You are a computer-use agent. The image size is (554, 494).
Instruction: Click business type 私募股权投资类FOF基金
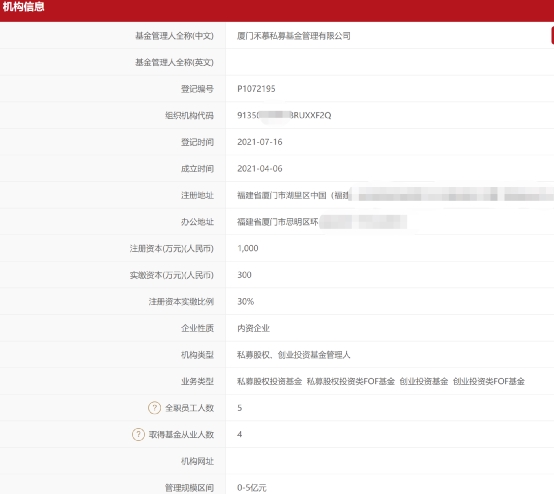coord(350,381)
